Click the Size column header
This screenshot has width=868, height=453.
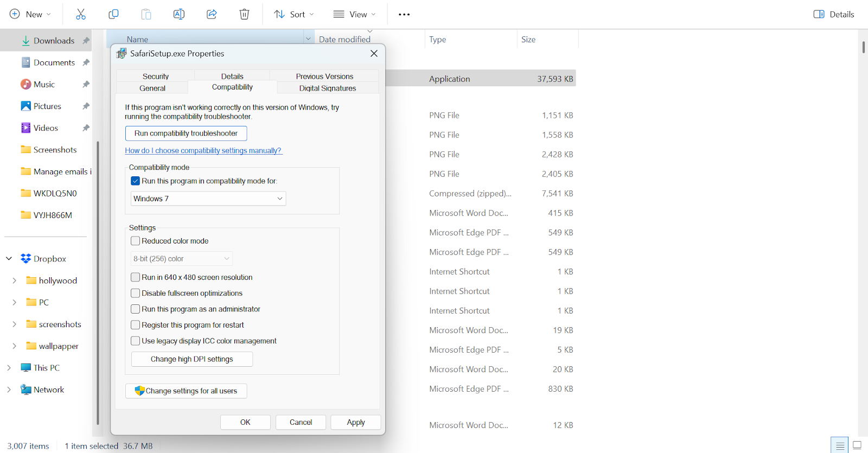(x=547, y=39)
